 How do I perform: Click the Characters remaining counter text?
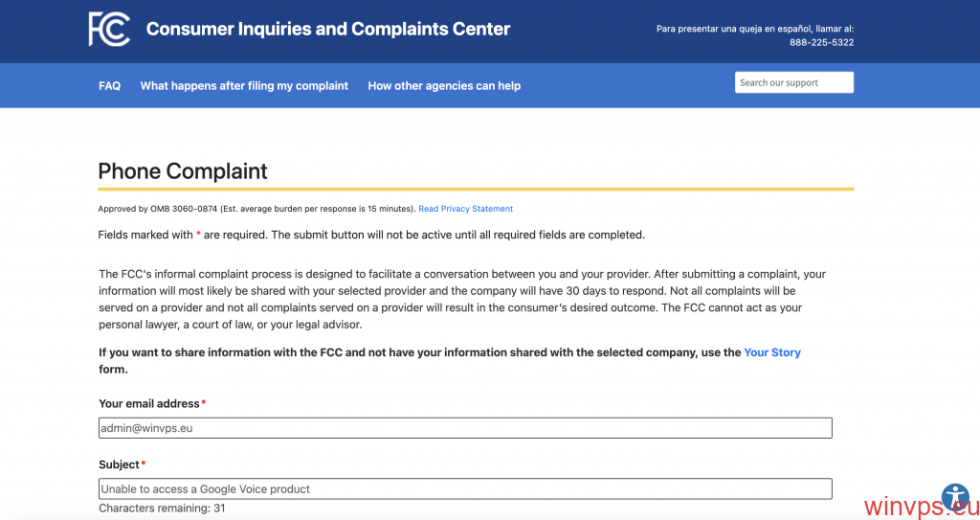162,509
